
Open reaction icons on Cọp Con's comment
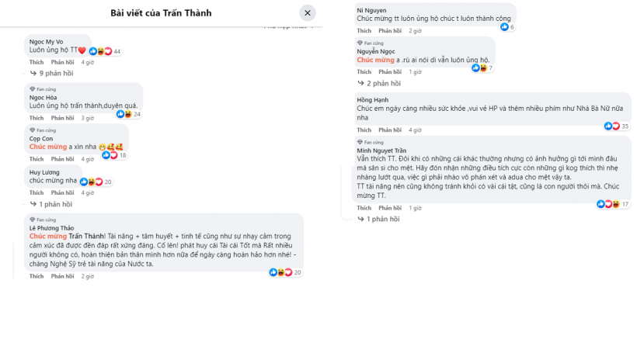(114, 155)
